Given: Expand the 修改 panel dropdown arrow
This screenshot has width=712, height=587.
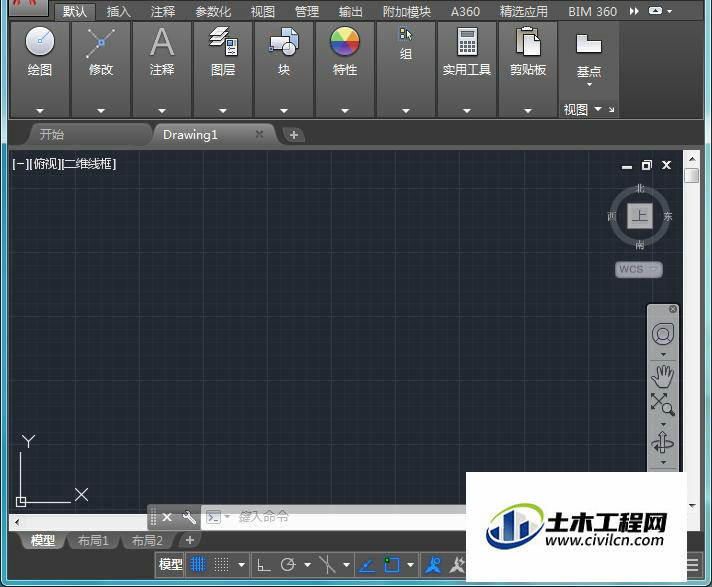Looking at the screenshot, I should [x=101, y=110].
